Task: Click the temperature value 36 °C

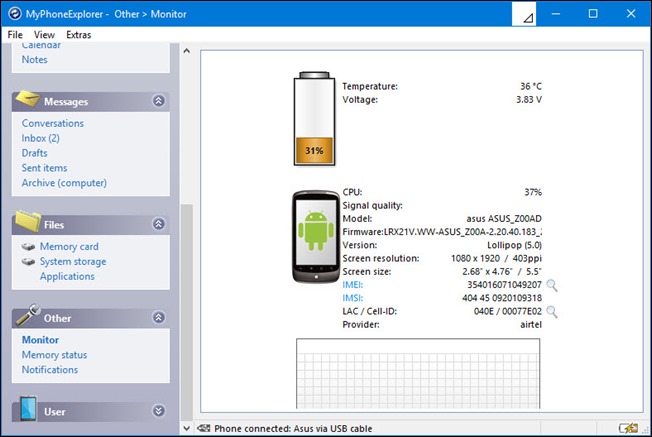Action: click(531, 86)
